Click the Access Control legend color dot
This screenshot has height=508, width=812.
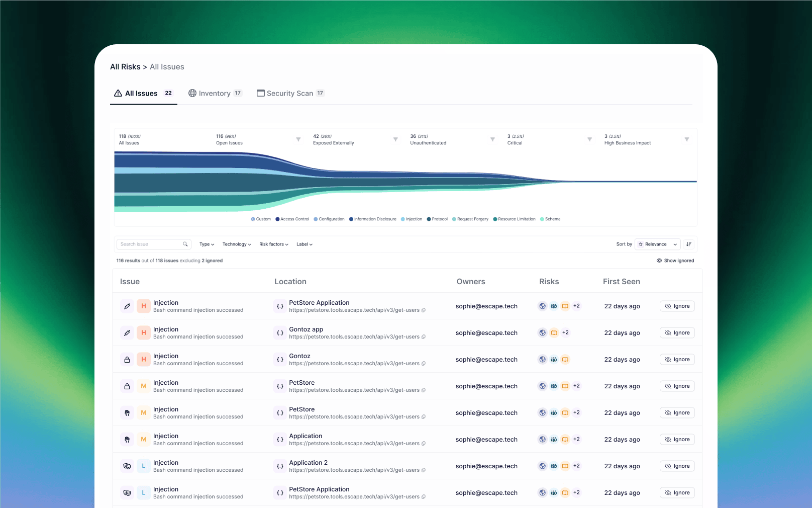tap(277, 219)
